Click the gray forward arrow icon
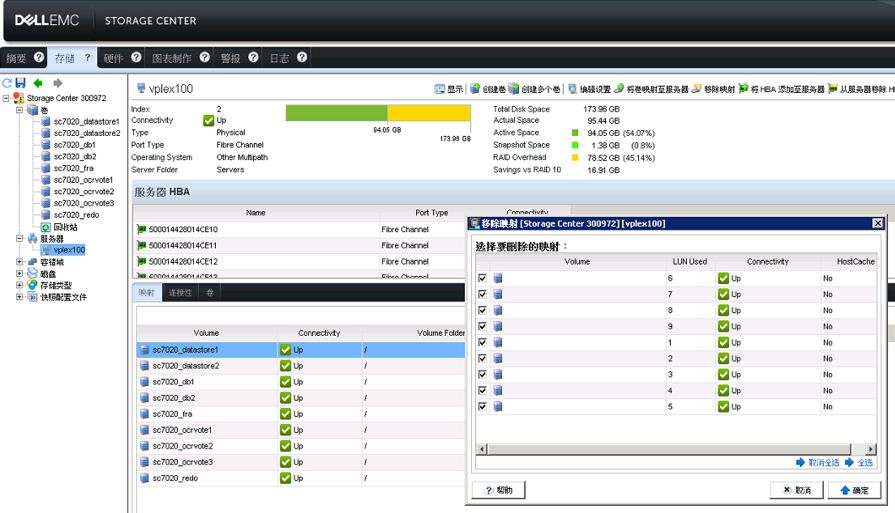This screenshot has height=513, width=895. coord(58,83)
